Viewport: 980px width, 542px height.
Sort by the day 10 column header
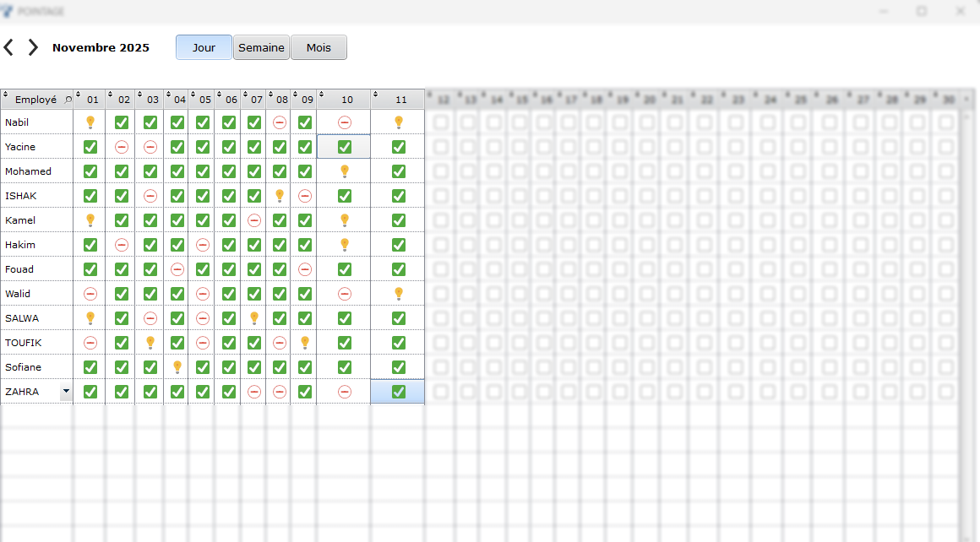pyautogui.click(x=346, y=100)
